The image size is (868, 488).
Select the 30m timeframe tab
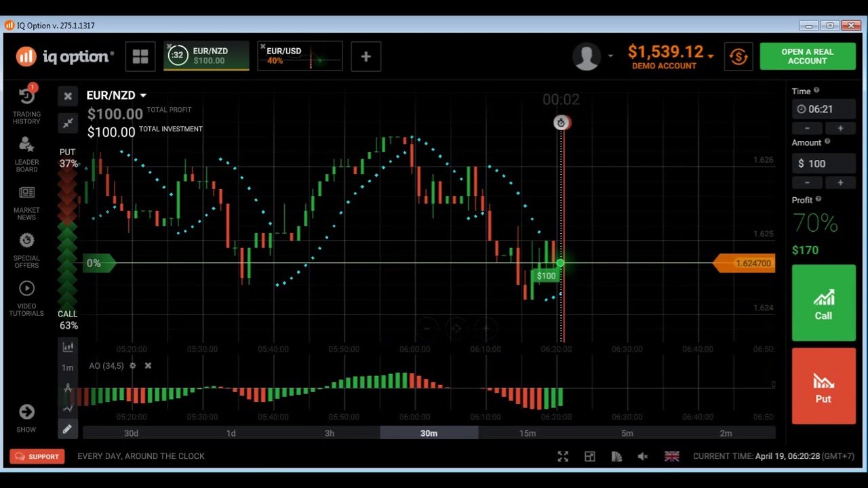click(429, 433)
